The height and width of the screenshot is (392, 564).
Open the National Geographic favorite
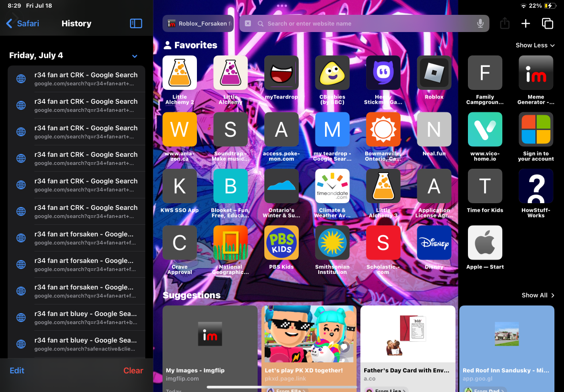tap(230, 243)
